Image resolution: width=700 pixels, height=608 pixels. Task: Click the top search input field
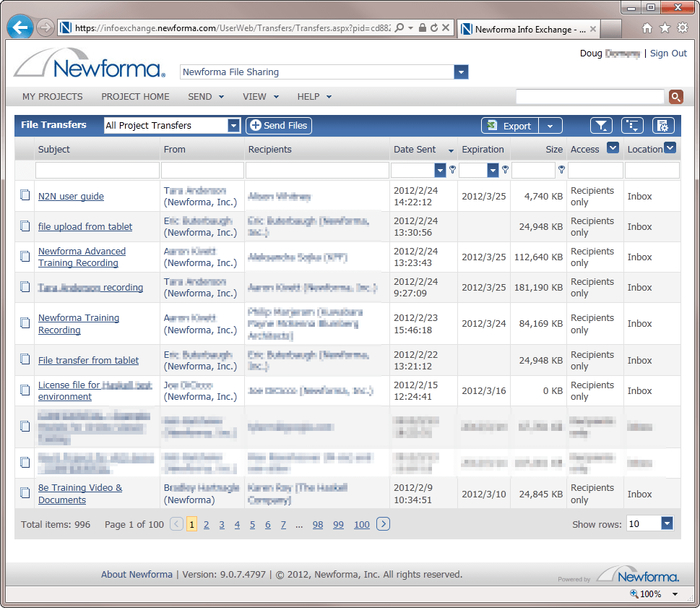pos(589,96)
